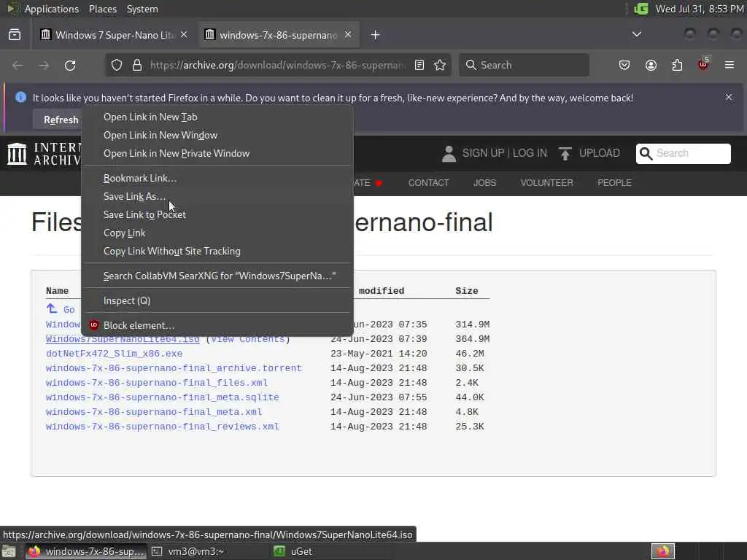Click the site padlock icon
747x560 pixels.
[x=137, y=65]
